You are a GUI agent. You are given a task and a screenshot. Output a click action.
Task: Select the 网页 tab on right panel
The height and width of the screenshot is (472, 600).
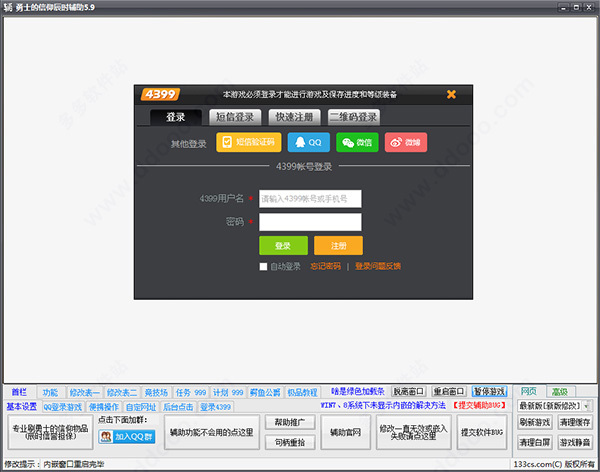529,392
